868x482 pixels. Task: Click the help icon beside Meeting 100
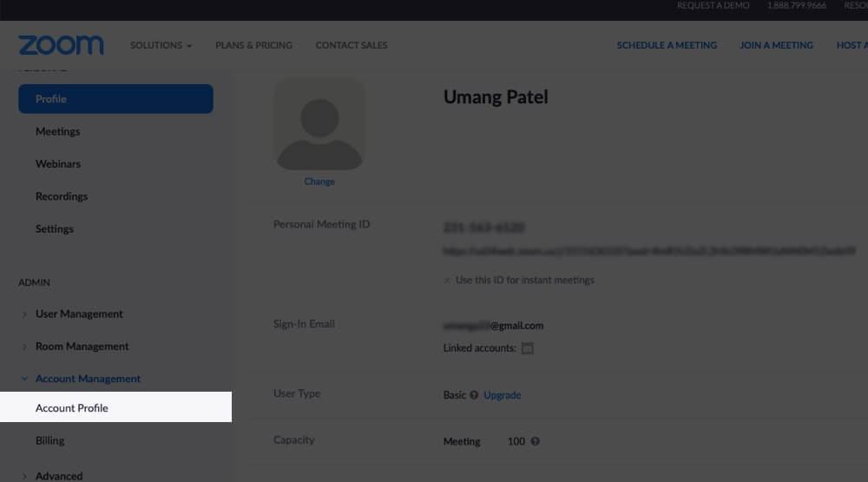click(535, 441)
